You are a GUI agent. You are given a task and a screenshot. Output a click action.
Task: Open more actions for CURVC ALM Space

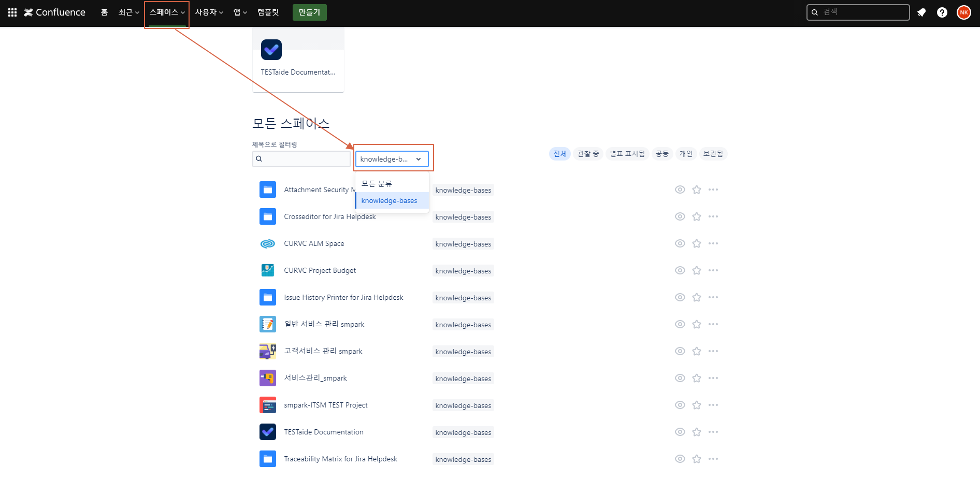[x=713, y=243]
